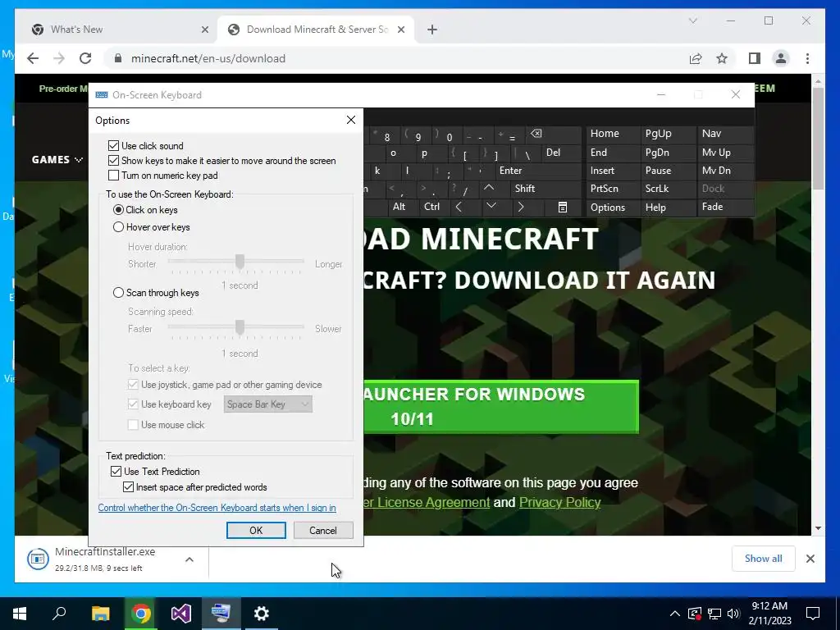Click the down arrow key on the keyboard
This screenshot has height=630, width=840.
491,207
